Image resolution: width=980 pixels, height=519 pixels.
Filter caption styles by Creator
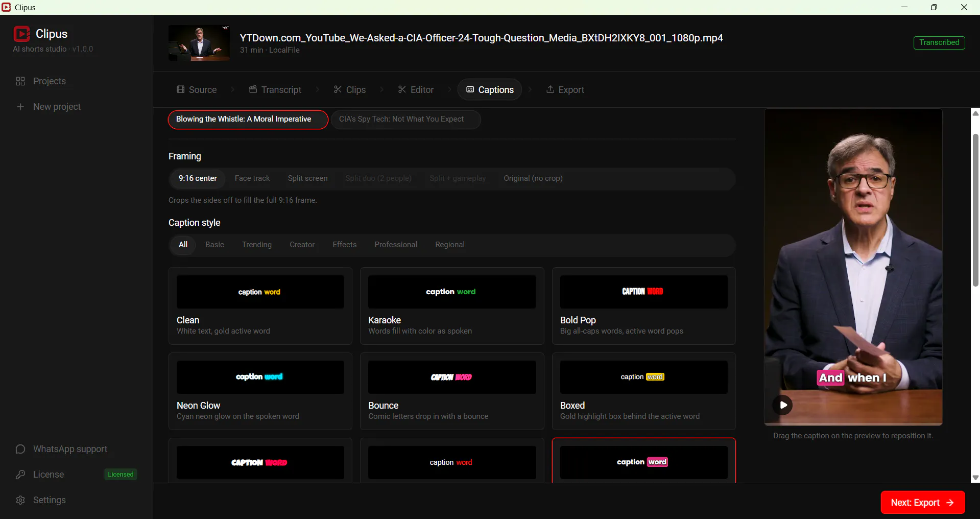click(x=302, y=245)
